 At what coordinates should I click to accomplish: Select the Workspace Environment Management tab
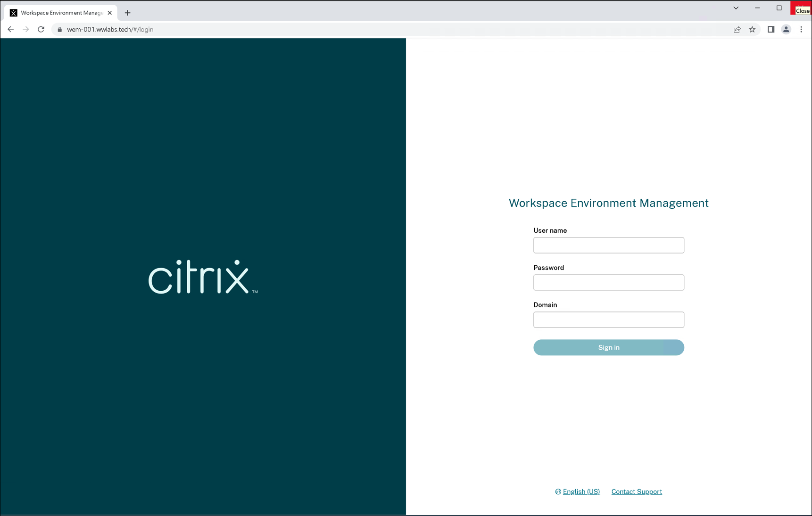61,13
